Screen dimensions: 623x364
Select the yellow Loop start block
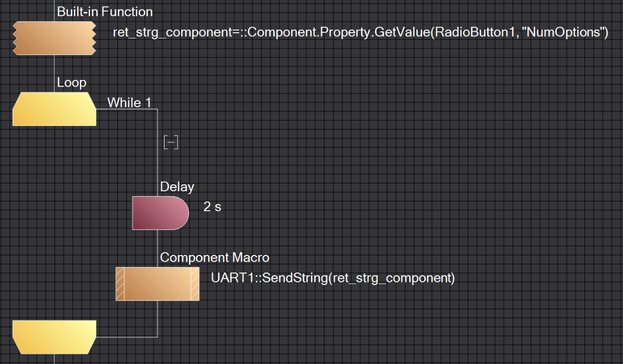tap(54, 109)
